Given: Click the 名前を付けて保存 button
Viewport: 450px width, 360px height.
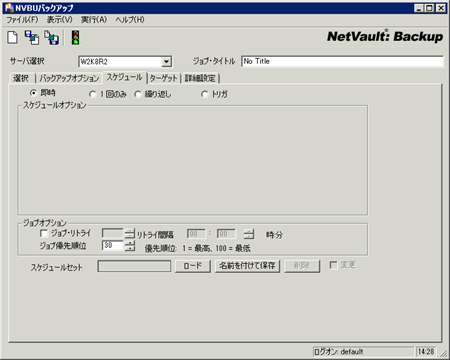Looking at the screenshot, I should click(x=247, y=266).
